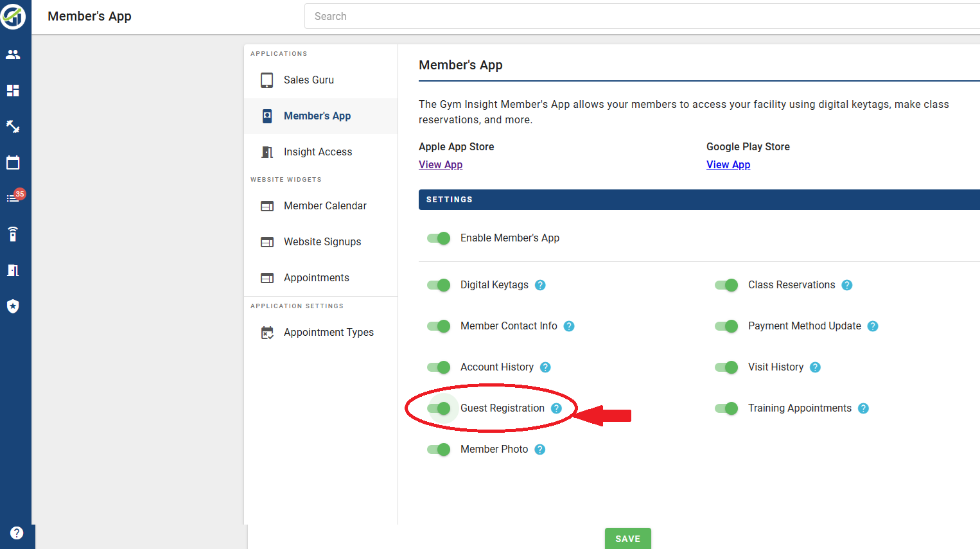Toggle Training Appointments switch
This screenshot has width=980, height=549.
[726, 408]
